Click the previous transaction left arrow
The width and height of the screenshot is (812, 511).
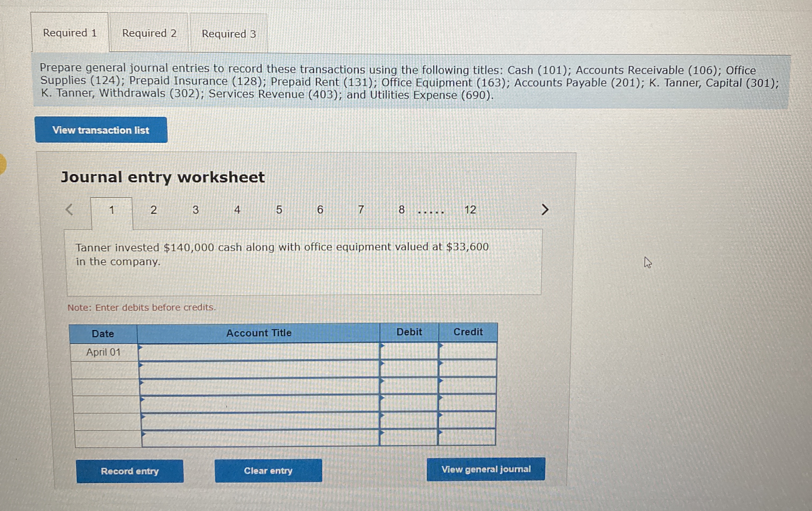pyautogui.click(x=69, y=210)
